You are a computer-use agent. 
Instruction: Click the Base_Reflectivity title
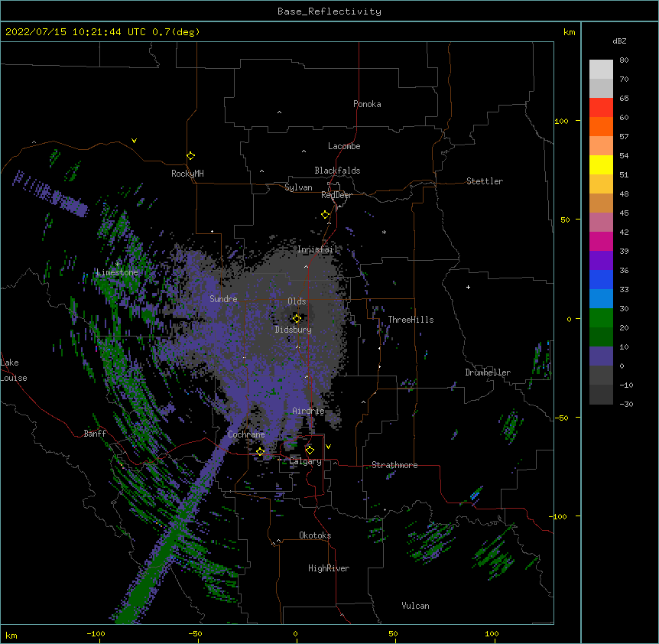(x=329, y=11)
